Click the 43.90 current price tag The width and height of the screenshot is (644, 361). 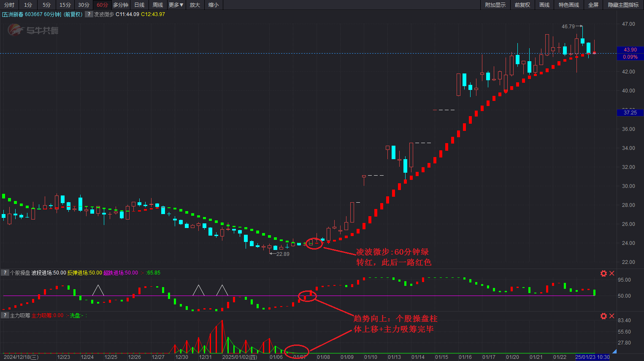pos(630,50)
